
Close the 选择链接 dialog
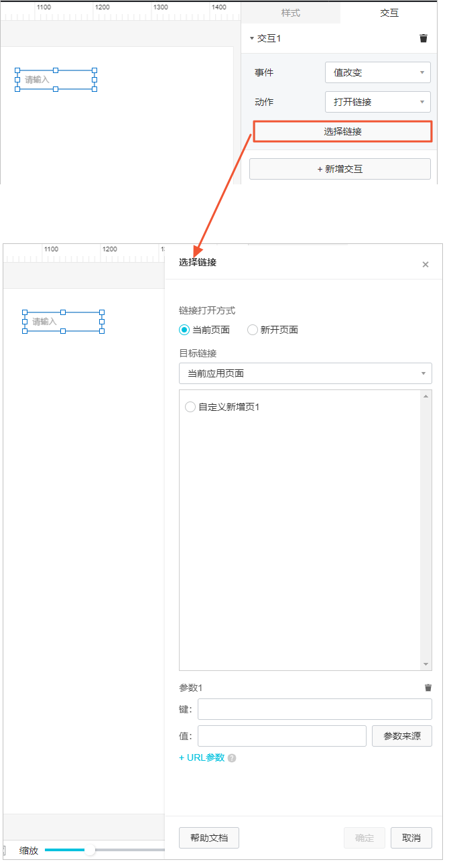[x=426, y=265]
